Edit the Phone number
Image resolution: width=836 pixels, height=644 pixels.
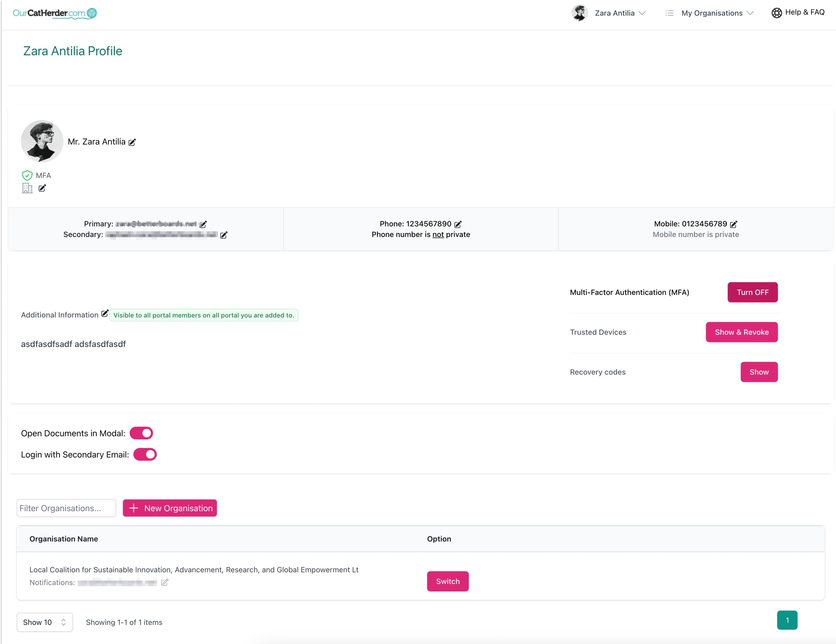(x=458, y=224)
